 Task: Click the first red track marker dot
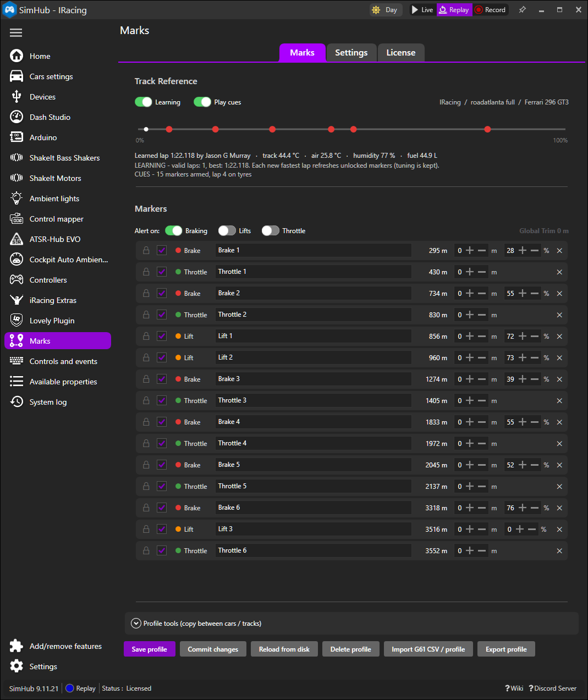(x=169, y=129)
